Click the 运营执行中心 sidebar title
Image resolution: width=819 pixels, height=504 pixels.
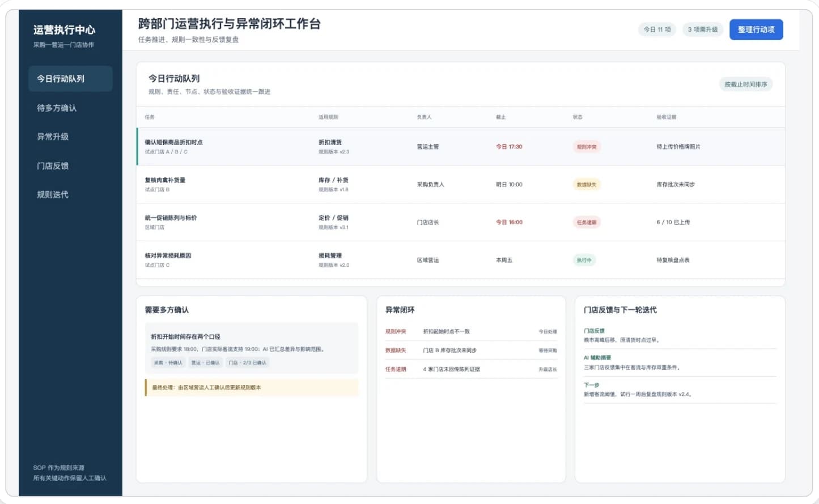point(64,30)
